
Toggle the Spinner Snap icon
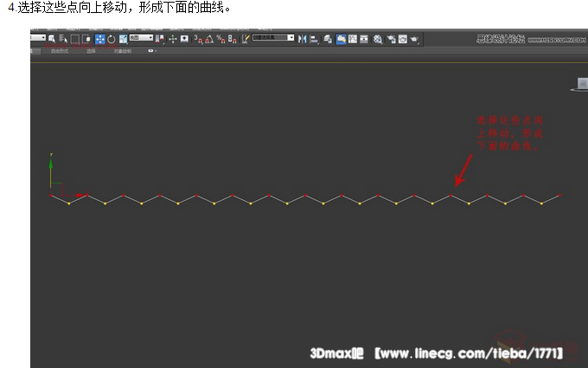pyautogui.click(x=232, y=39)
